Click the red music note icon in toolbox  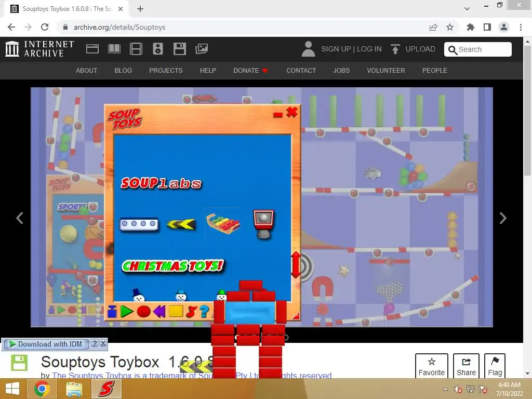pyautogui.click(x=191, y=311)
